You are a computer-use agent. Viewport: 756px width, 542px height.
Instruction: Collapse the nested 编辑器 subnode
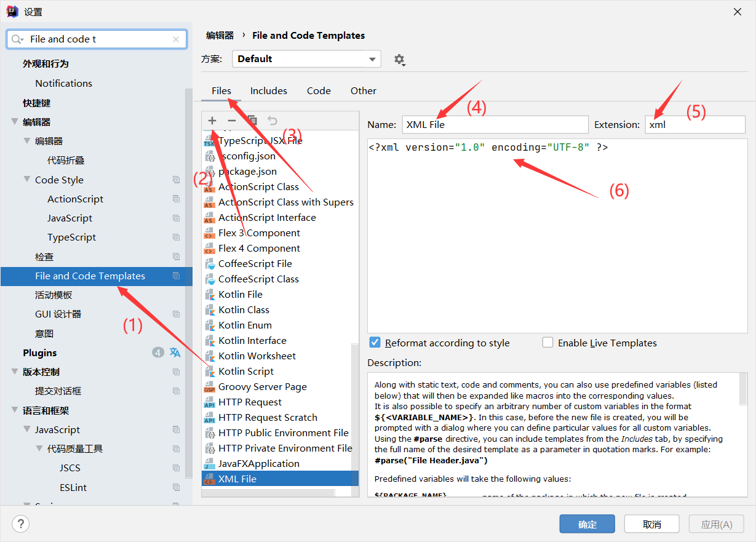[27, 141]
